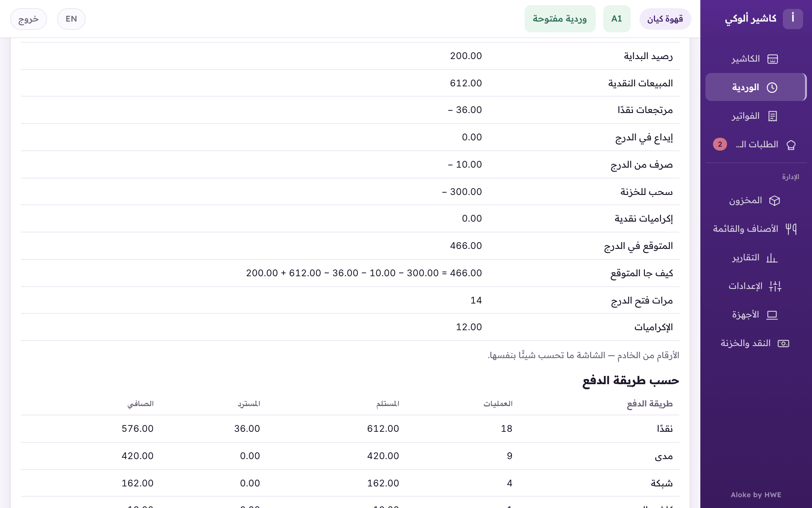Open the الكاشير cashier icon in sidebar
This screenshot has height=508, width=812.
coord(772,59)
